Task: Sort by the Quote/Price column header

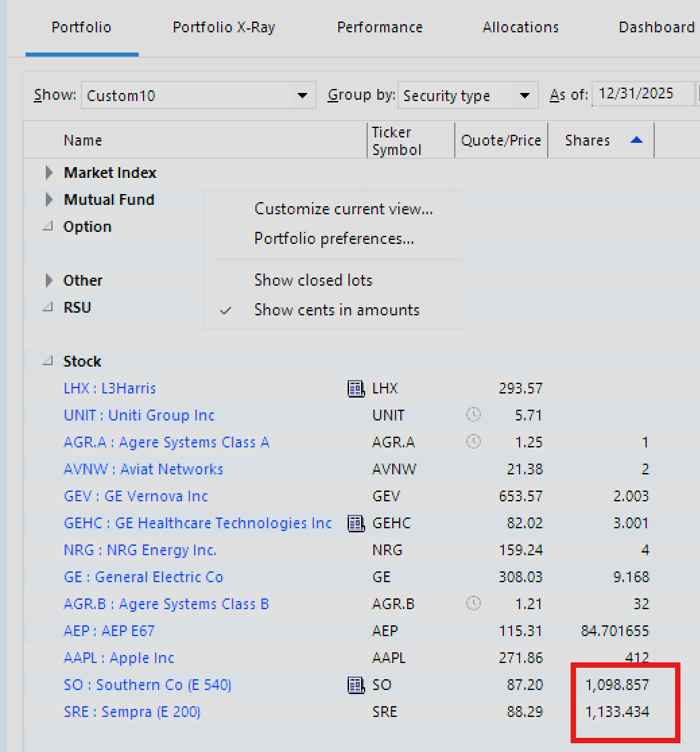Action: coord(501,141)
